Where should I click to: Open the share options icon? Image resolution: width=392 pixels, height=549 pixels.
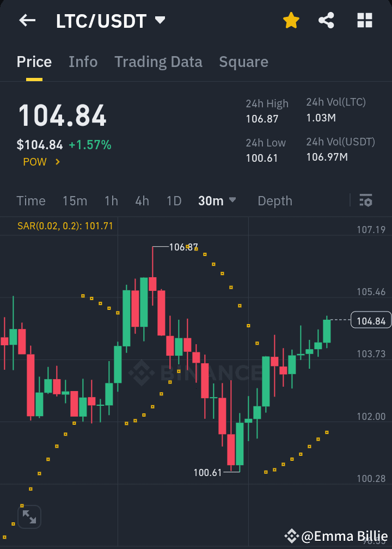(x=327, y=20)
